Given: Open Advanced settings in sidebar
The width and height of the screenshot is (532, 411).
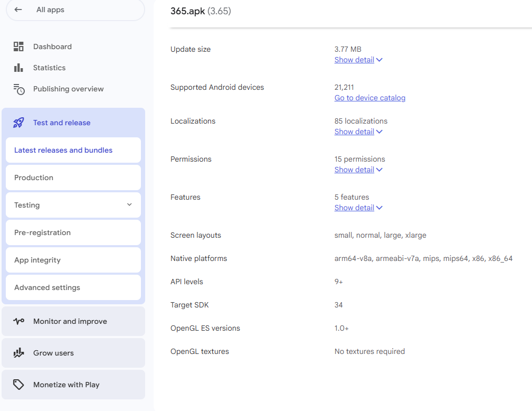Looking at the screenshot, I should [x=47, y=287].
